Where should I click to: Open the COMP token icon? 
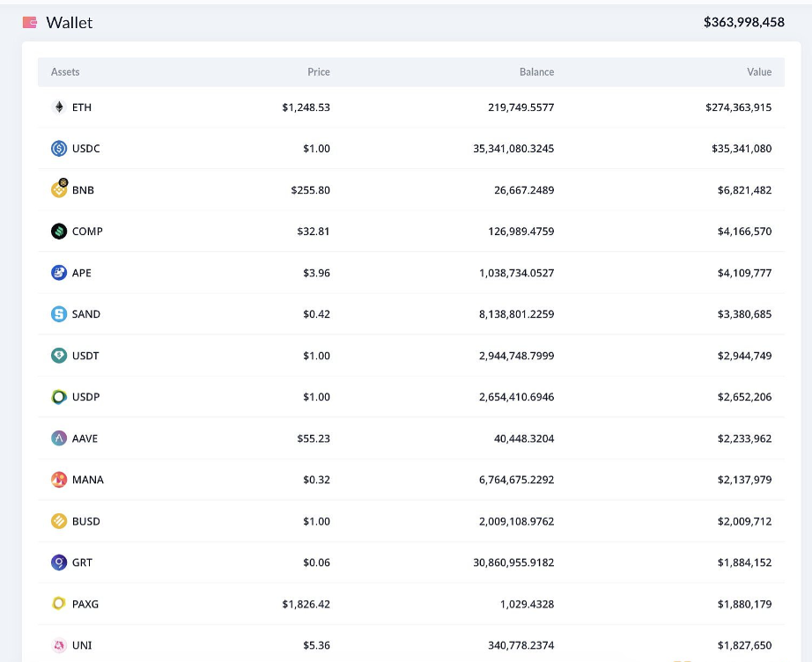click(59, 232)
